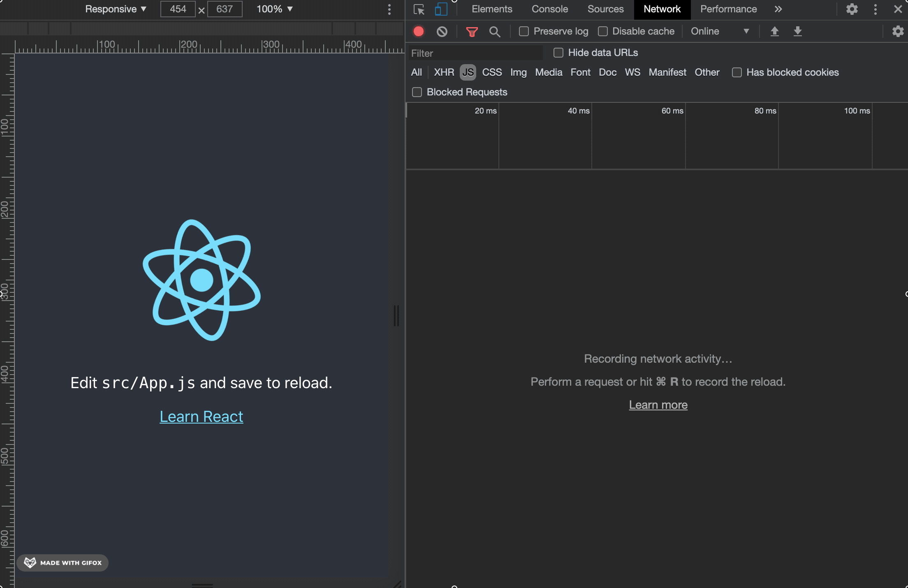Enable Preserve log checkbox
The image size is (908, 588).
pyautogui.click(x=523, y=31)
